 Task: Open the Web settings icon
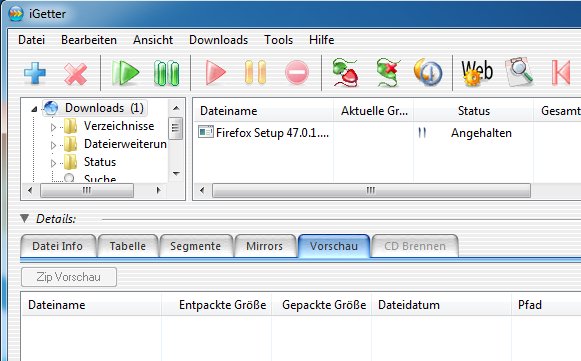click(477, 72)
